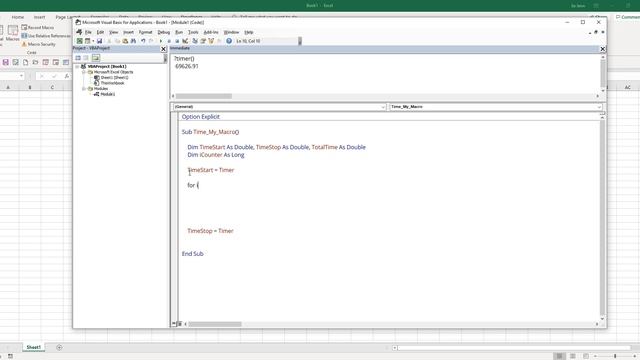Viewport: 640px width, 360px height.
Task: Click the Find binoculars toolbar icon
Action: click(x=133, y=41)
